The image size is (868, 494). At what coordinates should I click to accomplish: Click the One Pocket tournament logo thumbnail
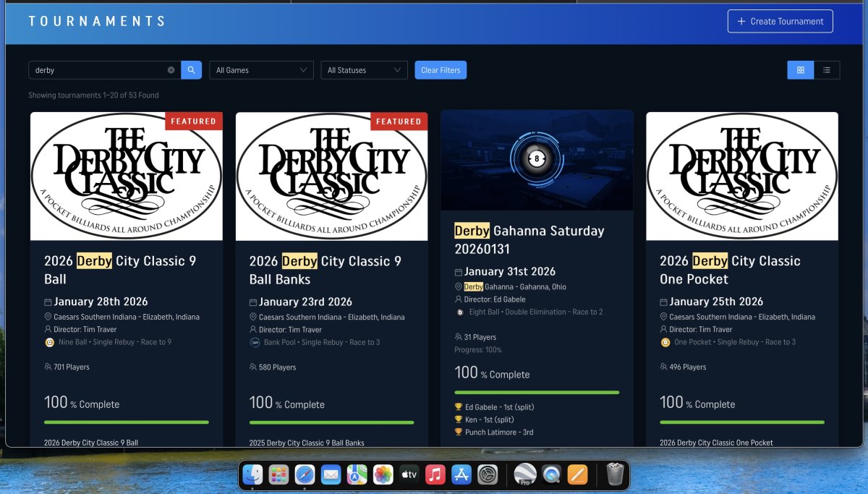click(742, 176)
